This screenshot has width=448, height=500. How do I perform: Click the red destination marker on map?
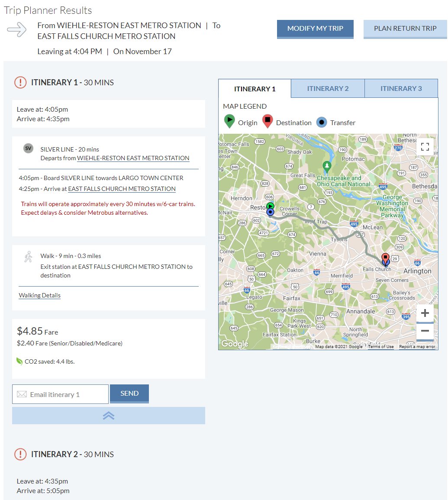pos(386,258)
